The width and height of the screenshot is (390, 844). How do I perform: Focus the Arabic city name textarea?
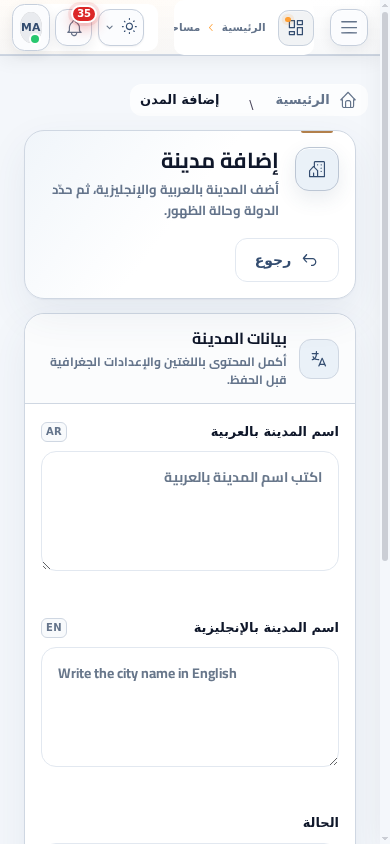click(190, 511)
